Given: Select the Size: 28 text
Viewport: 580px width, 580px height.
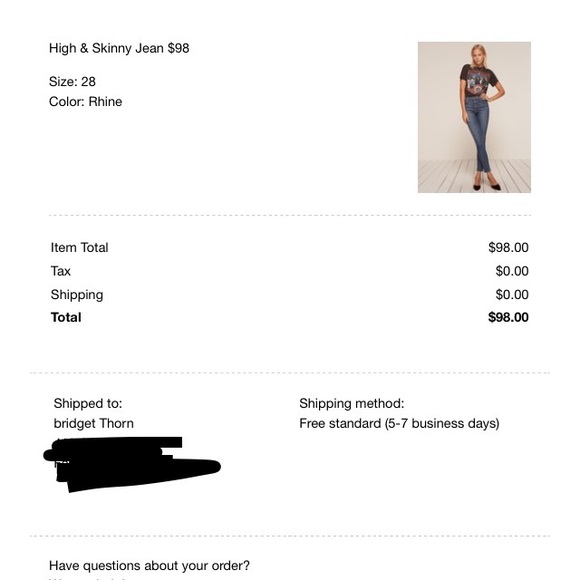Looking at the screenshot, I should pyautogui.click(x=72, y=81).
